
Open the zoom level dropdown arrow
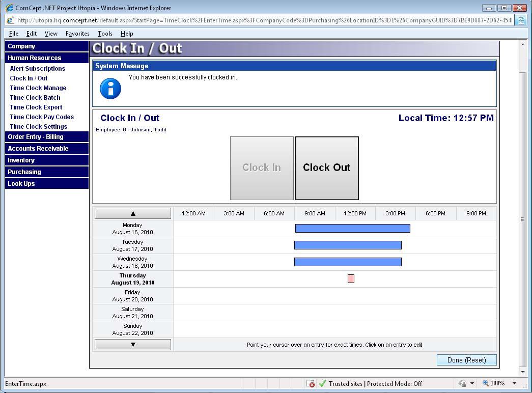(514, 384)
